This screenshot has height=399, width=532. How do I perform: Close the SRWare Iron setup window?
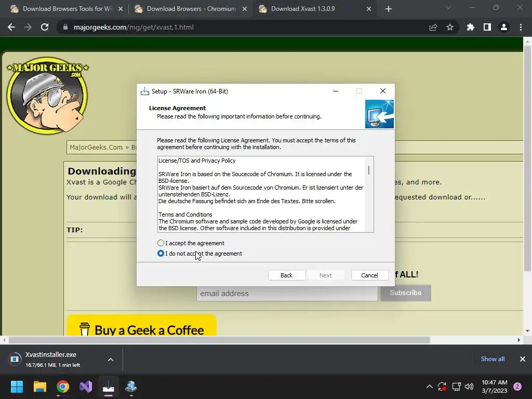(x=383, y=91)
